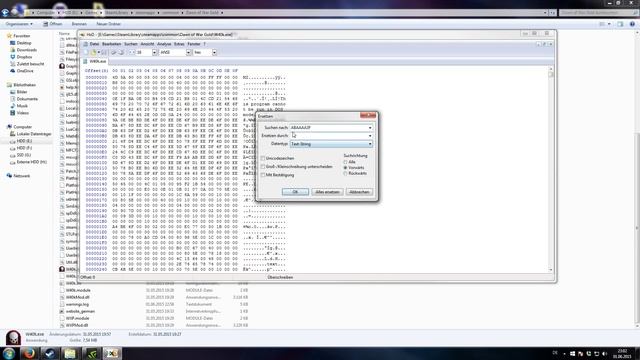Click the HxD hex view vertical scrollbar
This screenshot has width=640, height=360.
[x=551, y=169]
